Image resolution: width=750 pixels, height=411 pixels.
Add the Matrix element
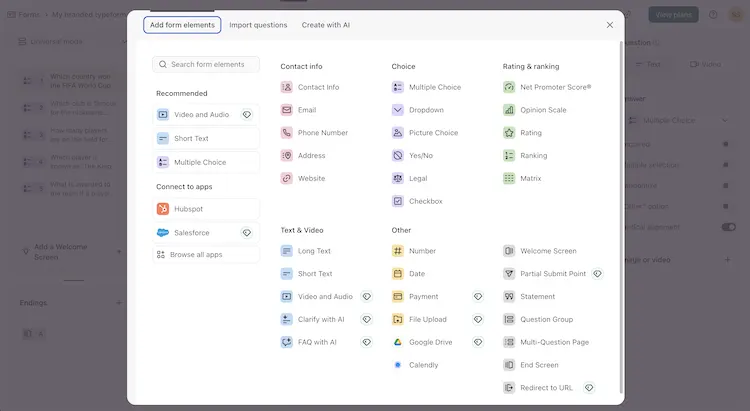click(x=522, y=178)
